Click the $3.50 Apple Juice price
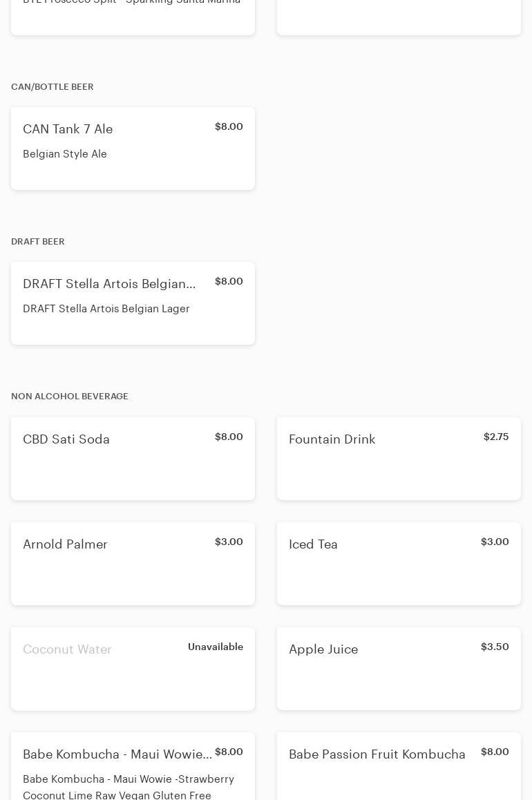Screen dimensions: 532x800 (x=495, y=647)
